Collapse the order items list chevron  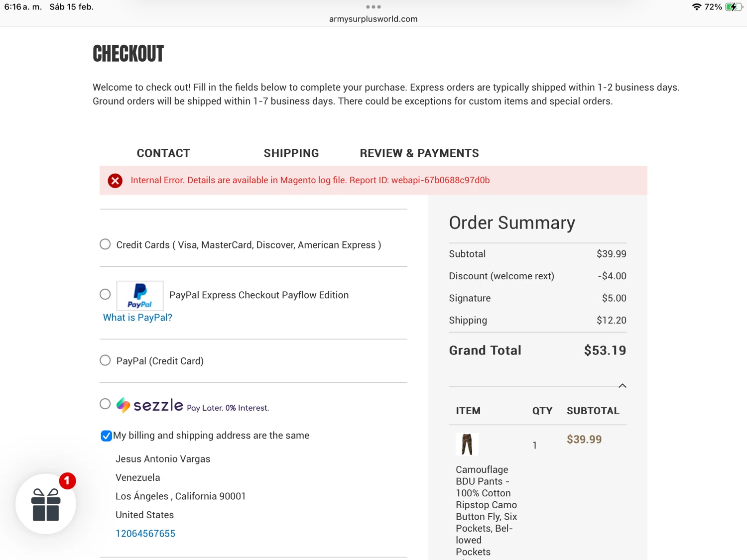pyautogui.click(x=622, y=386)
